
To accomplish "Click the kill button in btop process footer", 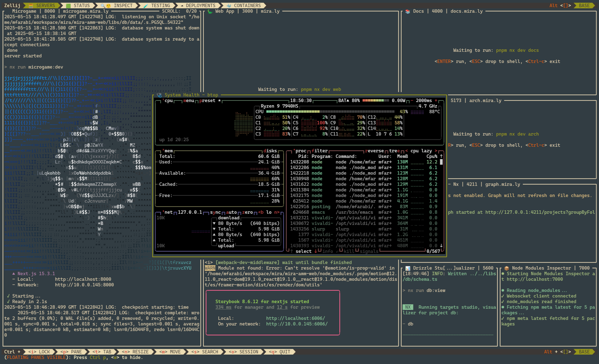I will click(349, 251).
